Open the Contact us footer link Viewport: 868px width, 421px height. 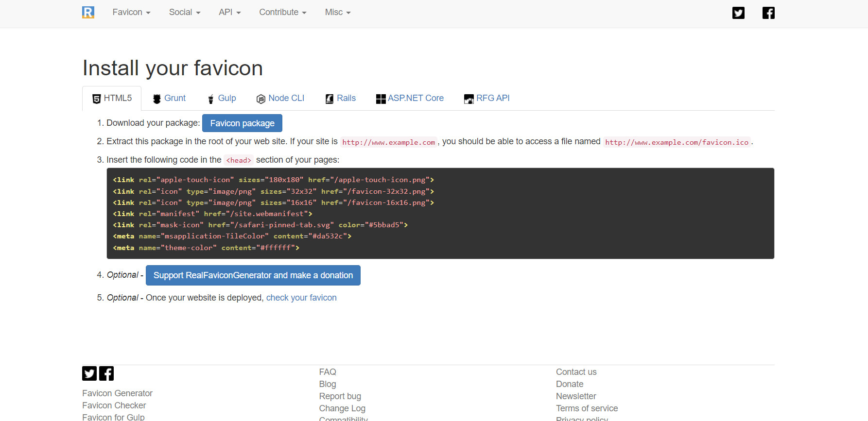[x=576, y=372]
